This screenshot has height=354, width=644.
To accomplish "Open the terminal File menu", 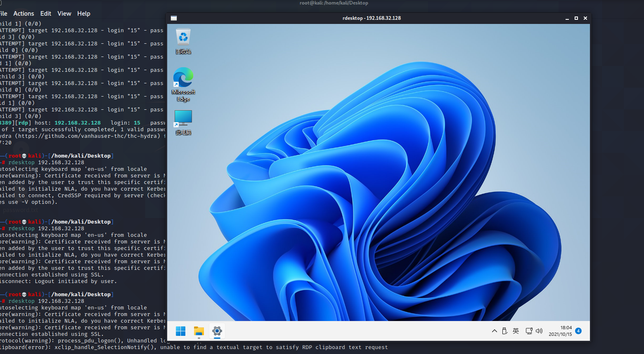I will pyautogui.click(x=3, y=14).
